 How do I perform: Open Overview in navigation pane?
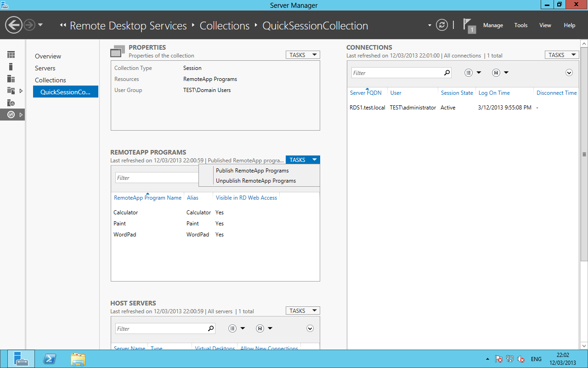[48, 56]
